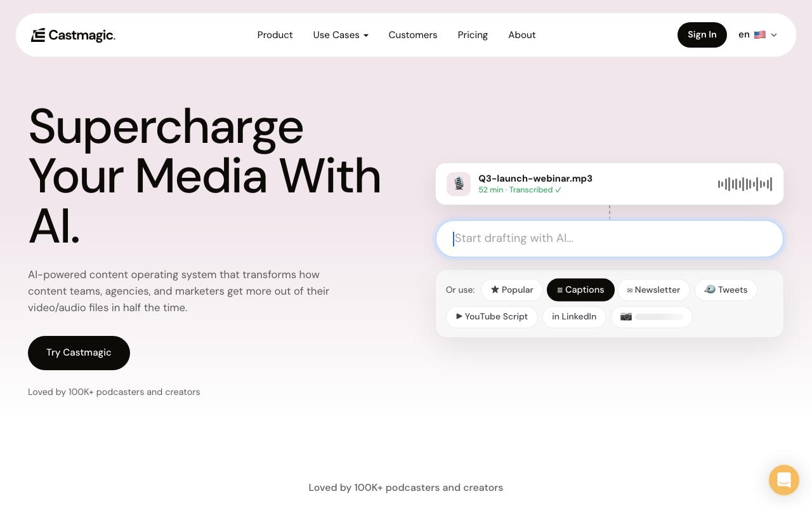
Task: Click the 52 min Transcribed status
Action: click(520, 190)
